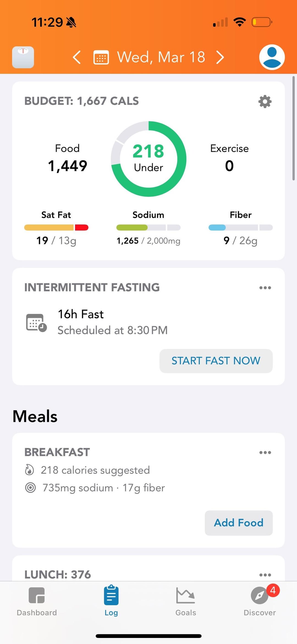Viewport: 297px width, 644px height.
Task: Go to next day arrow
Action: coord(220,57)
